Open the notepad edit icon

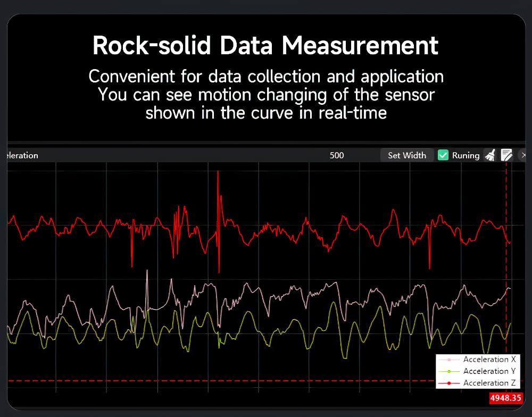click(506, 155)
